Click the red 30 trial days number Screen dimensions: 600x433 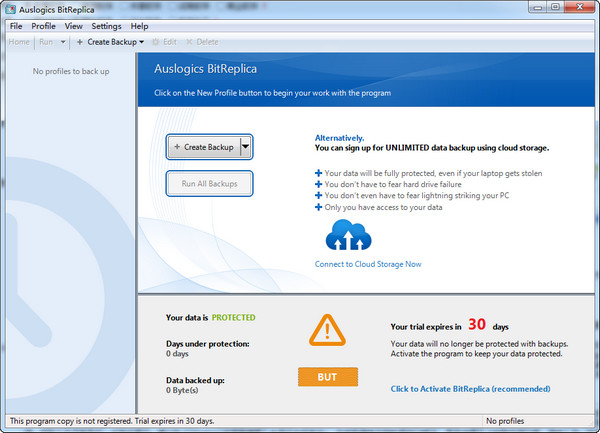coord(477,324)
